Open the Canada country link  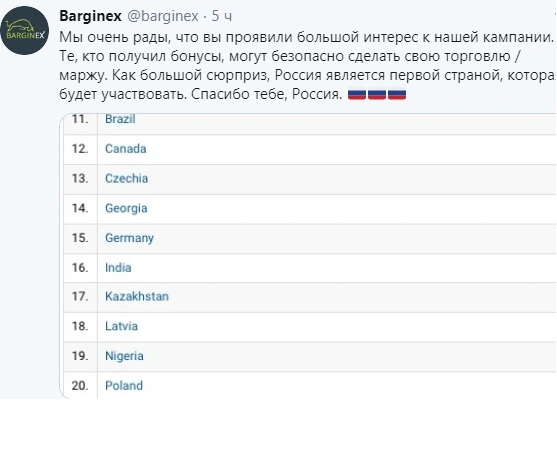(x=126, y=148)
